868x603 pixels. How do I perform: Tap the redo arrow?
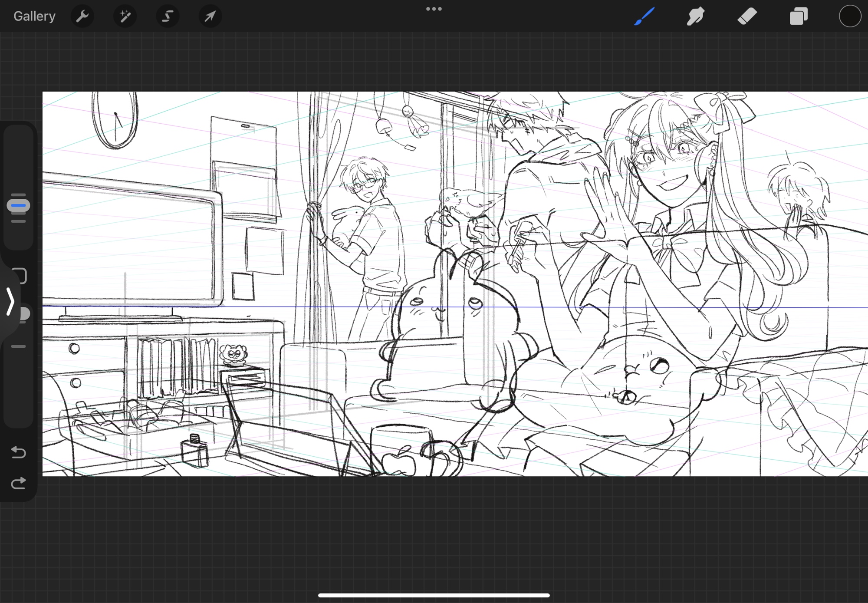(x=18, y=483)
